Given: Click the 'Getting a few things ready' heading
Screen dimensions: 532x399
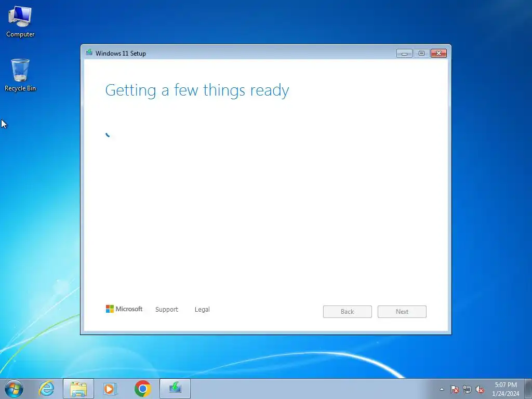Looking at the screenshot, I should [197, 90].
